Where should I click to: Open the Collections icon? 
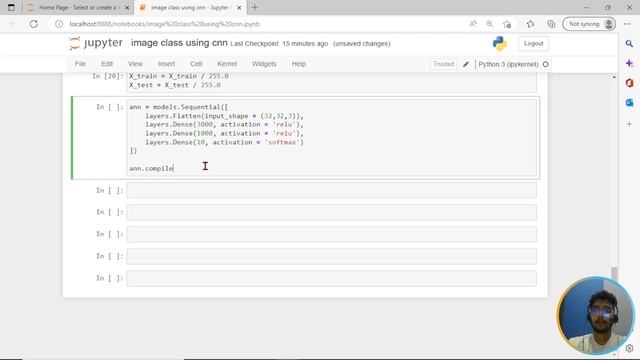(551, 24)
